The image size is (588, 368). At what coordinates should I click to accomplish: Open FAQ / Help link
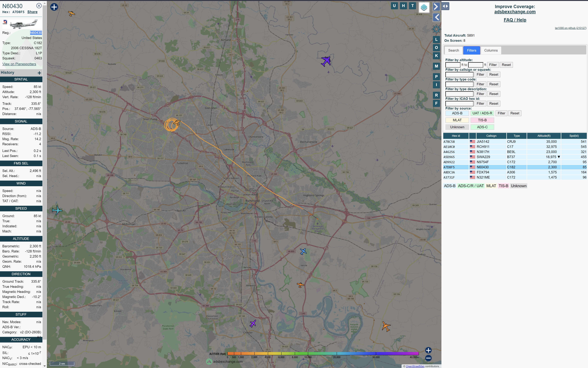[x=515, y=20]
